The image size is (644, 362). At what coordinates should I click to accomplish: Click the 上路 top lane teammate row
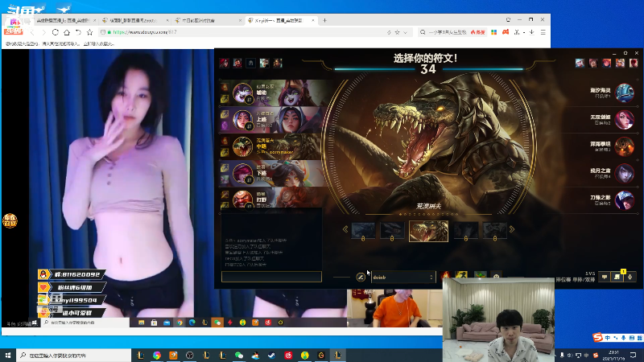(273, 120)
